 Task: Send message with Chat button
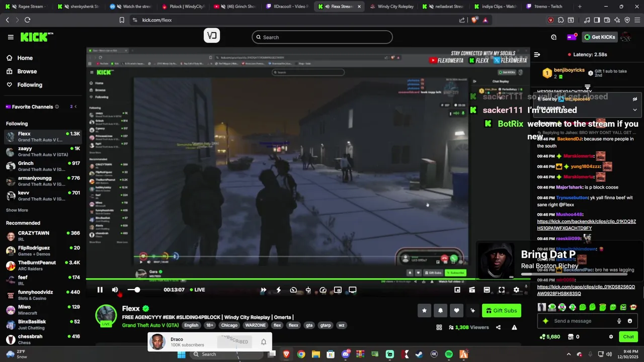point(628,337)
